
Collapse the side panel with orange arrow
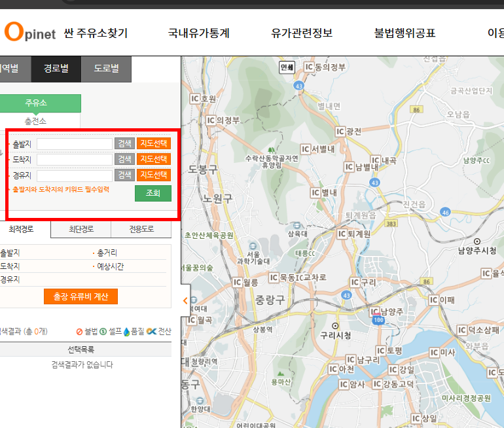[185, 300]
